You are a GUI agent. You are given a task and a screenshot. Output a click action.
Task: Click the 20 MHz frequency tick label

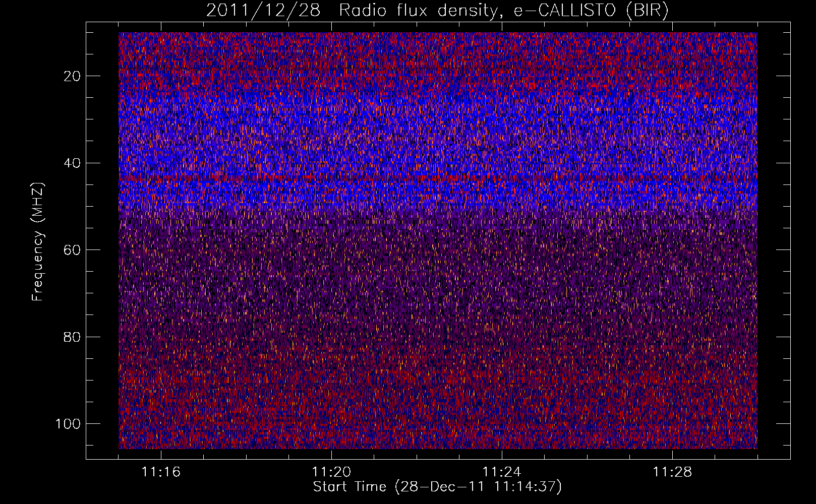[73, 76]
